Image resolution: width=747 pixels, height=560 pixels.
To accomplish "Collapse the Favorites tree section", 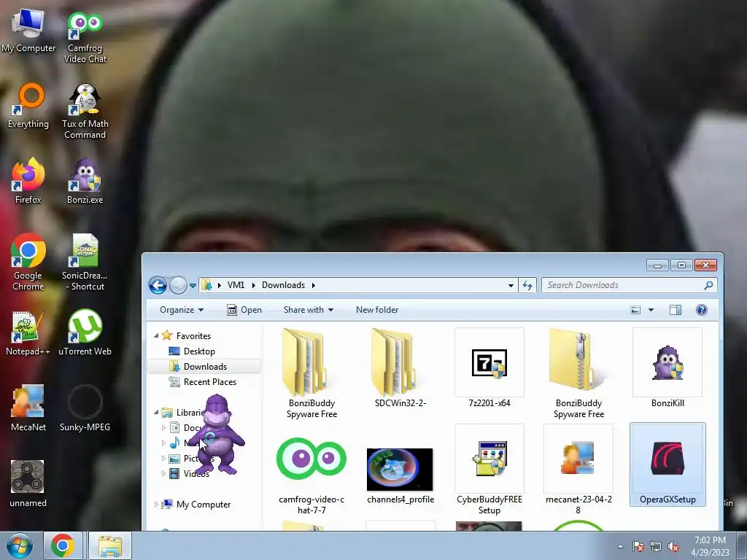I will click(x=156, y=335).
